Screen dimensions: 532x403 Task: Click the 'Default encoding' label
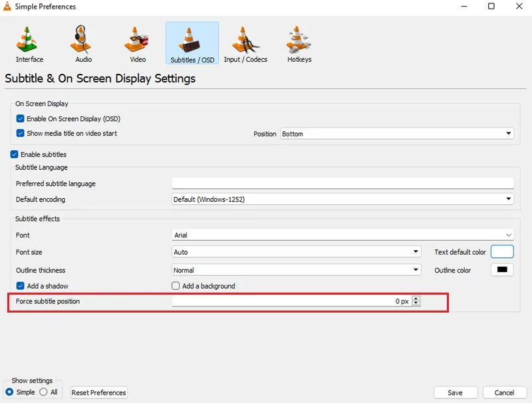click(41, 200)
